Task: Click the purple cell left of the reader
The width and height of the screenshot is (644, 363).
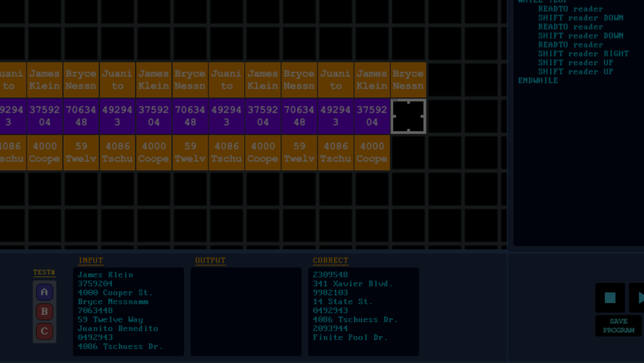Action: [372, 117]
